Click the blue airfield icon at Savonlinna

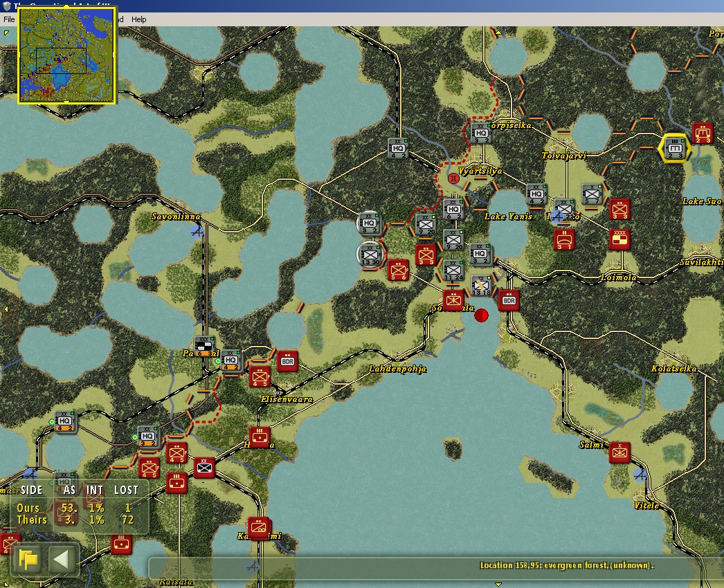(x=197, y=231)
